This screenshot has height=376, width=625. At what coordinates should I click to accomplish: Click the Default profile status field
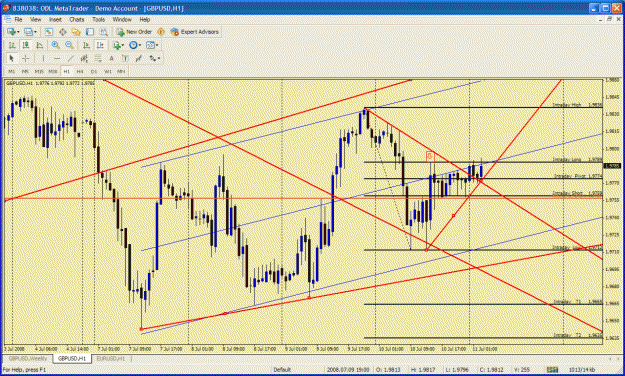tap(282, 370)
